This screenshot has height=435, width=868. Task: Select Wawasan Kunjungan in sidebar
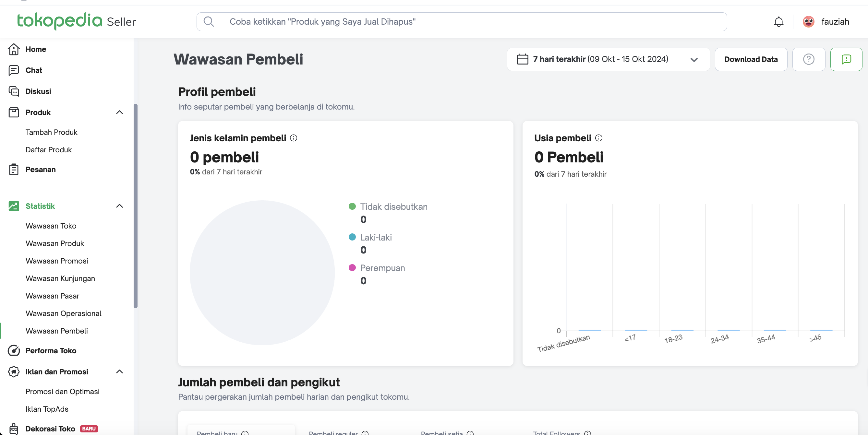[x=60, y=278]
